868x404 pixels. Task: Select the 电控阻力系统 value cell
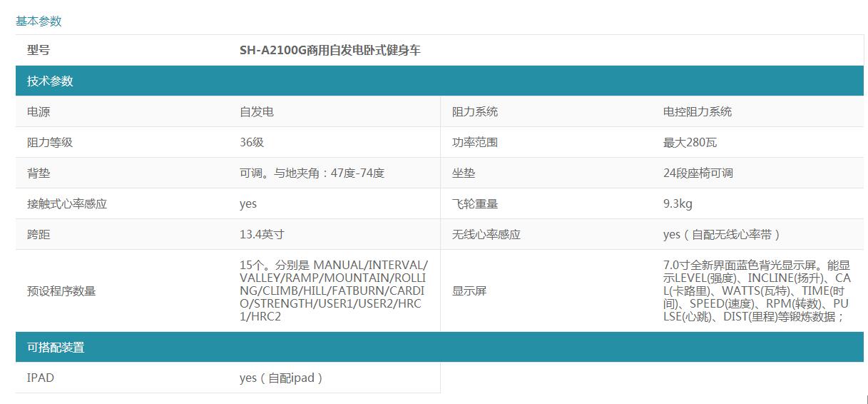(x=697, y=111)
